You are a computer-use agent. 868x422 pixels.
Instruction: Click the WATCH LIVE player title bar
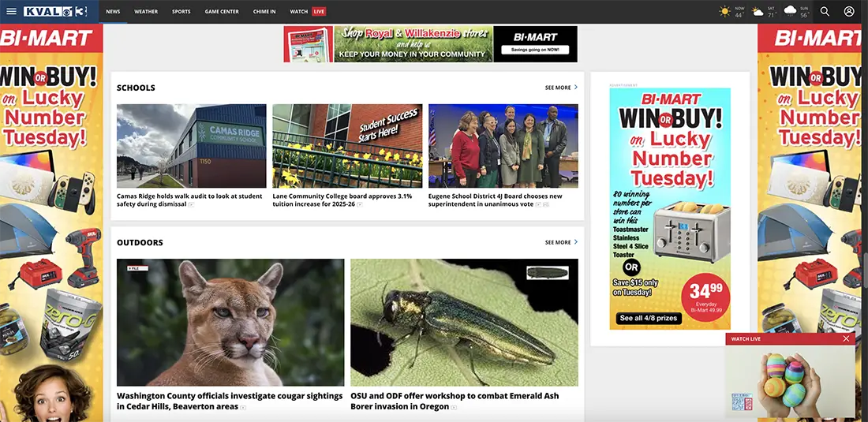tap(790, 338)
